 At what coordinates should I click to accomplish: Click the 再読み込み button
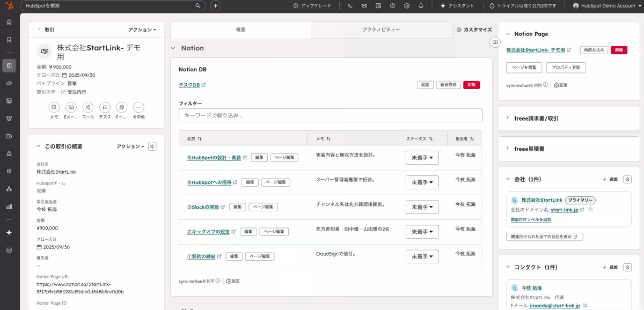(x=594, y=50)
